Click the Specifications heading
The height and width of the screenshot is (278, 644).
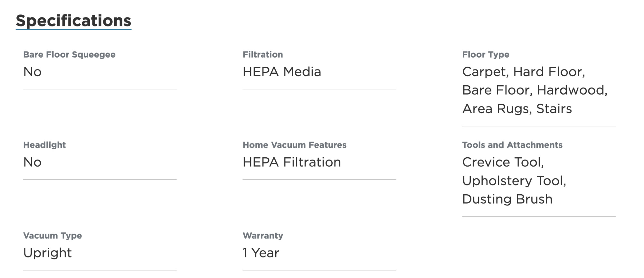(73, 21)
